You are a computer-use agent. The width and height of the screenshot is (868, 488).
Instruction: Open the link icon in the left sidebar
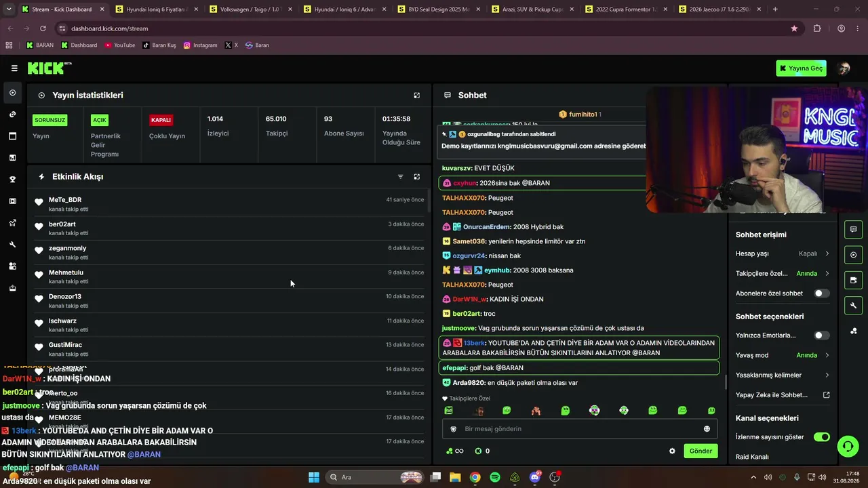click(x=12, y=115)
